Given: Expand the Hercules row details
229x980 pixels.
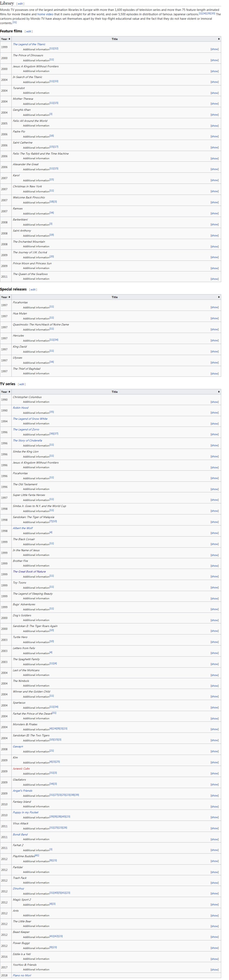Looking at the screenshot, I should pos(215,340).
